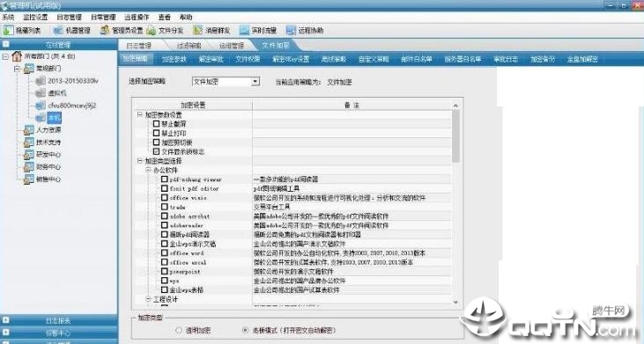
Task: Open the 全盘加解密 sub-tab
Action: [x=582, y=59]
